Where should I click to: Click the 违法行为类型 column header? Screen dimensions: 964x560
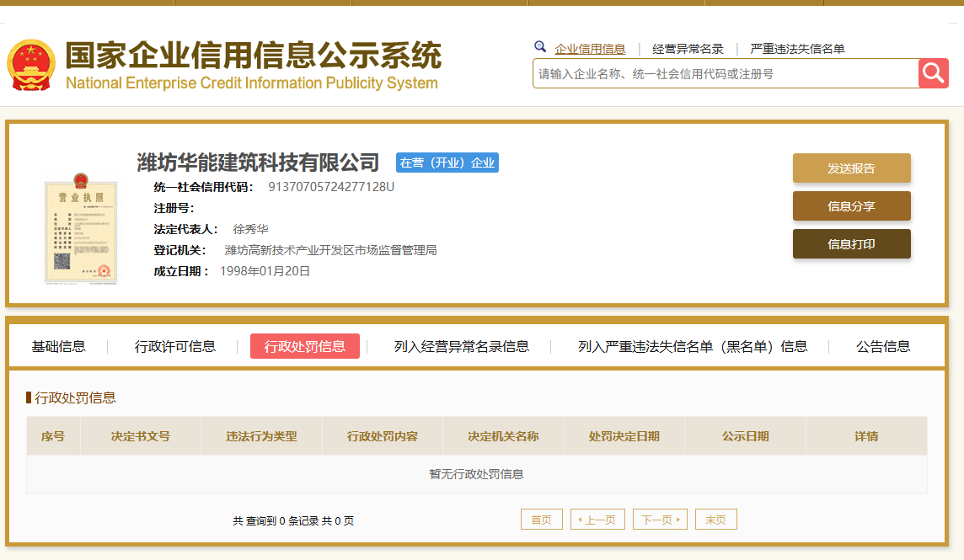click(261, 436)
